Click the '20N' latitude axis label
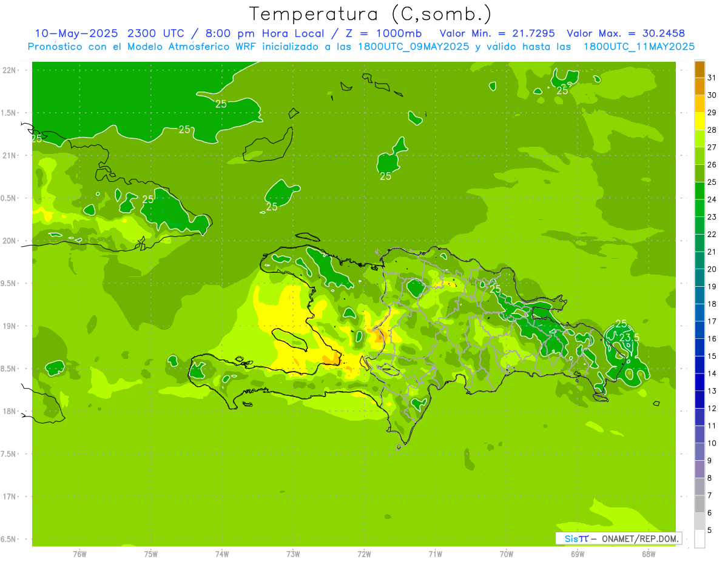 click(x=10, y=241)
